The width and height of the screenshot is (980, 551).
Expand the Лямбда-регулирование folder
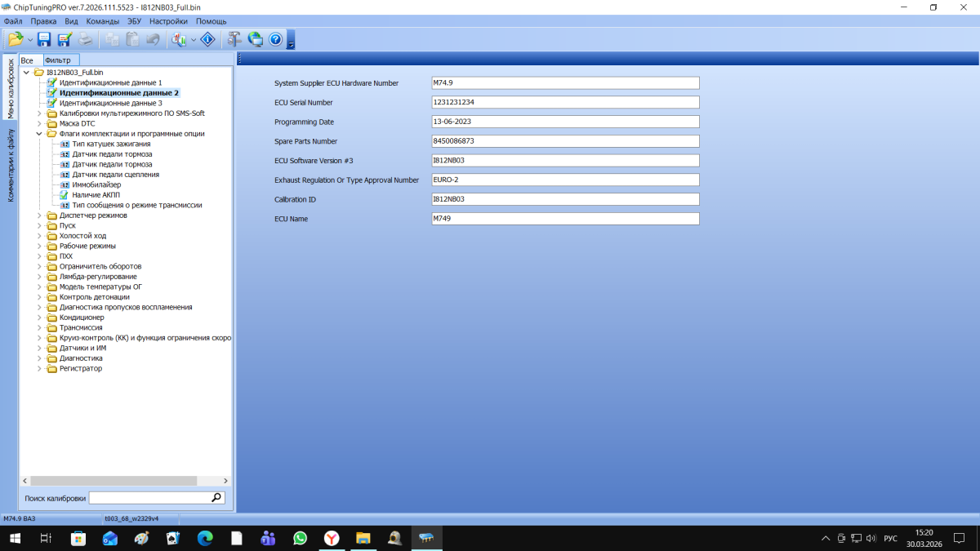tap(39, 277)
